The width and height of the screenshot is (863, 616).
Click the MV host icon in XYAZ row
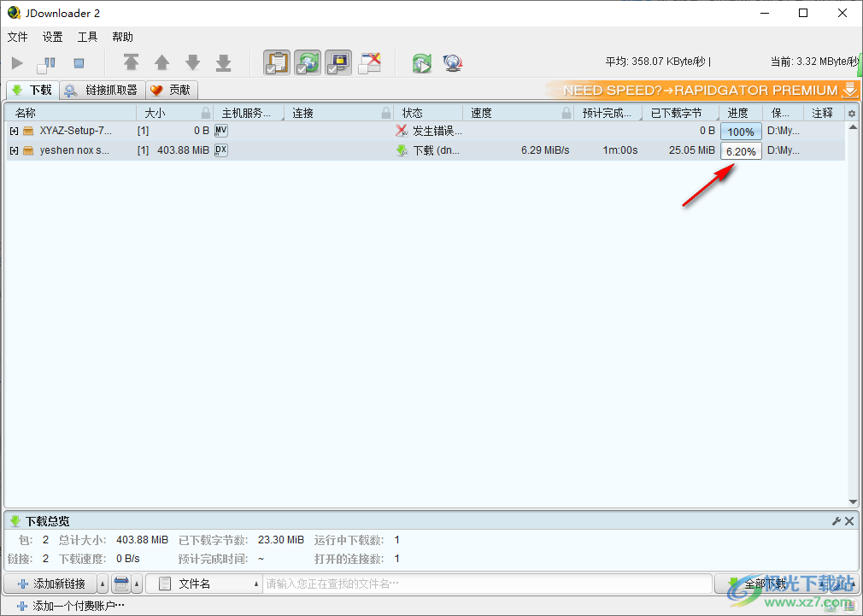[x=221, y=131]
